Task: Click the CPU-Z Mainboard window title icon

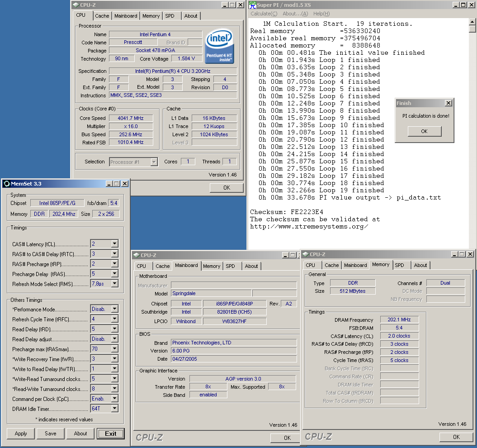Action: pos(137,255)
